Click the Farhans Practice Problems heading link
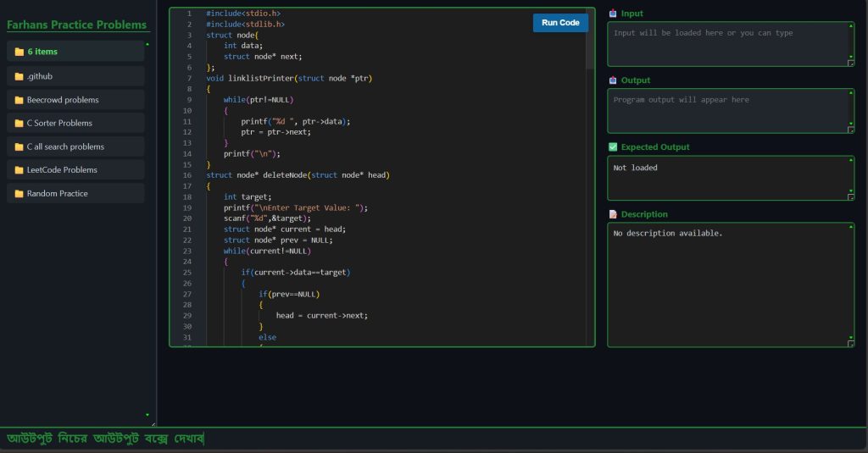 (x=77, y=25)
